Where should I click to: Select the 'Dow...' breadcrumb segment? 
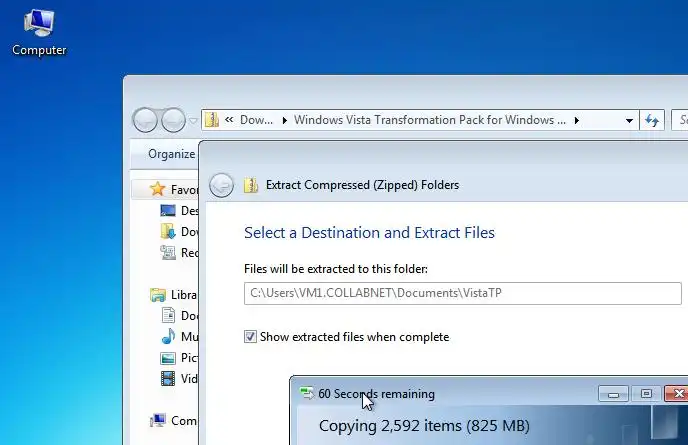[256, 120]
